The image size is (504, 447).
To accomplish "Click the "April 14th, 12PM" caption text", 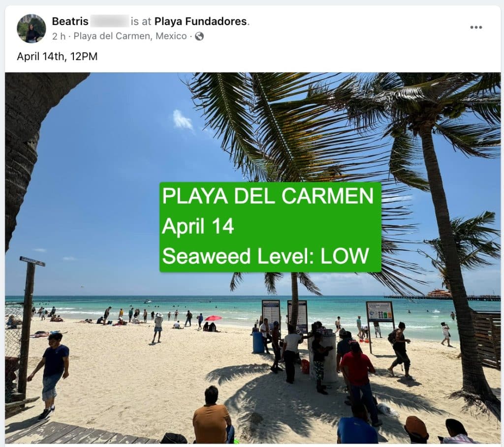I will [x=57, y=57].
